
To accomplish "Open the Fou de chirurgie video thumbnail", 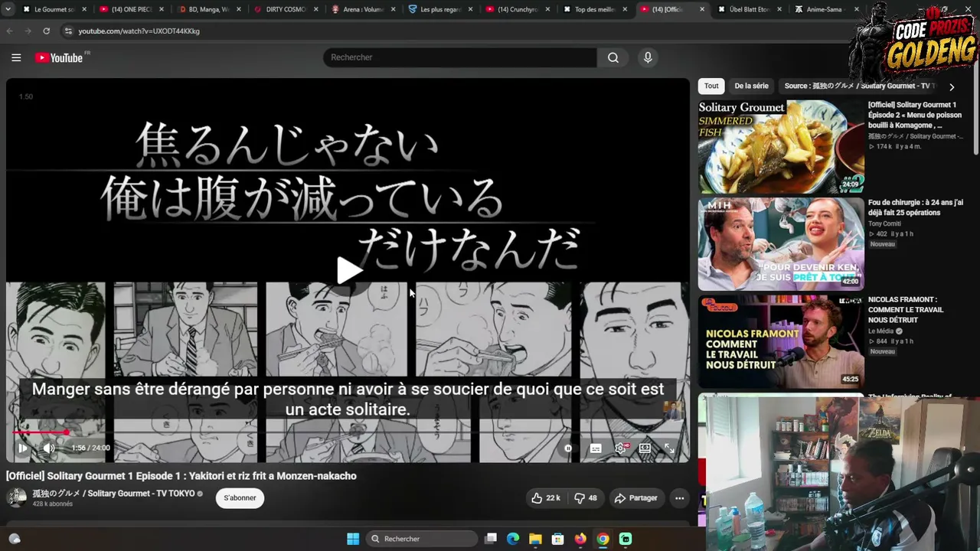I will (x=781, y=244).
